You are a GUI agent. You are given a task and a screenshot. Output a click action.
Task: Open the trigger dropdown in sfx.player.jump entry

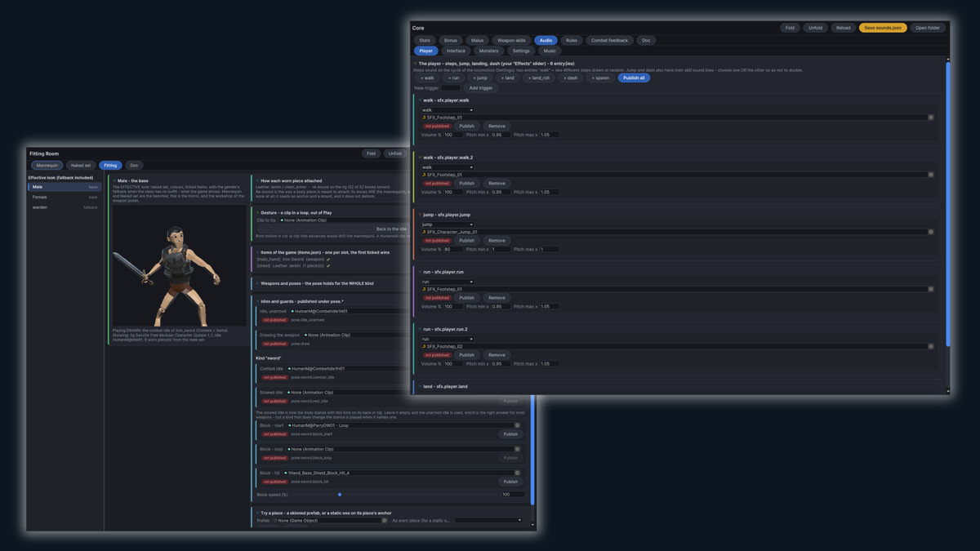447,224
